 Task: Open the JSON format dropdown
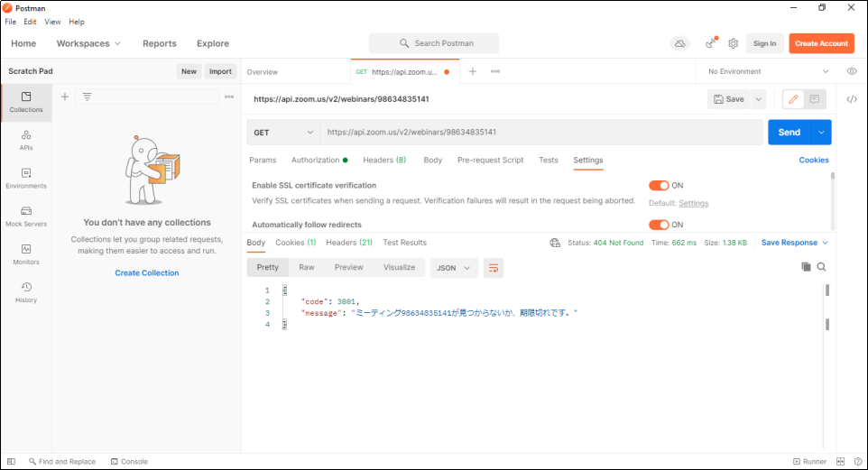pyautogui.click(x=453, y=268)
